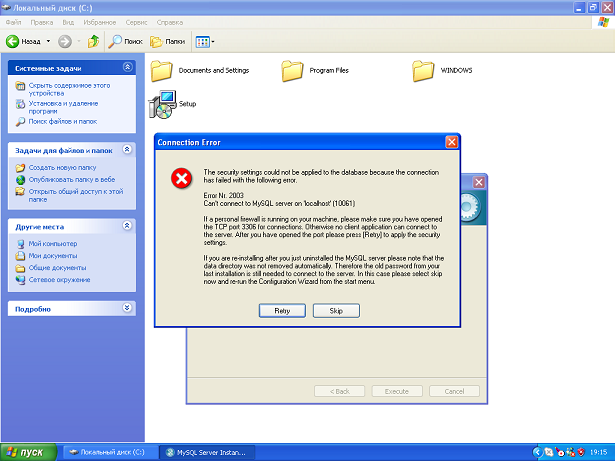
Task: Click the Поиск toolbar button
Action: click(x=128, y=41)
